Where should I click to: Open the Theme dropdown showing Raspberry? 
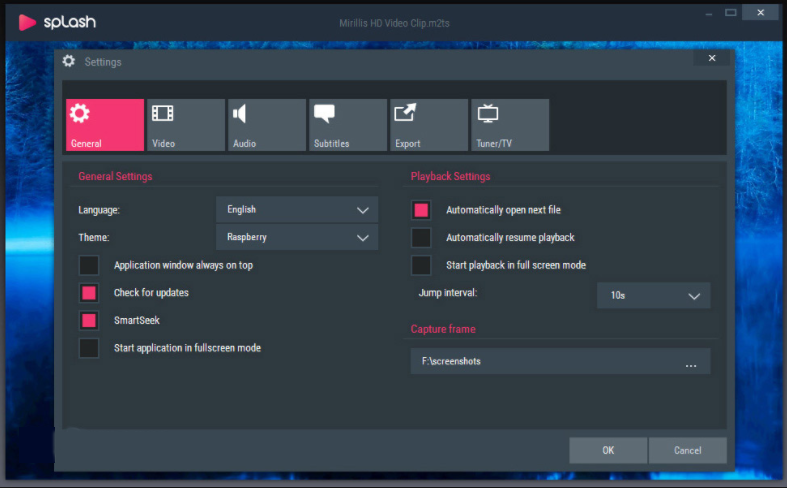pyautogui.click(x=297, y=237)
